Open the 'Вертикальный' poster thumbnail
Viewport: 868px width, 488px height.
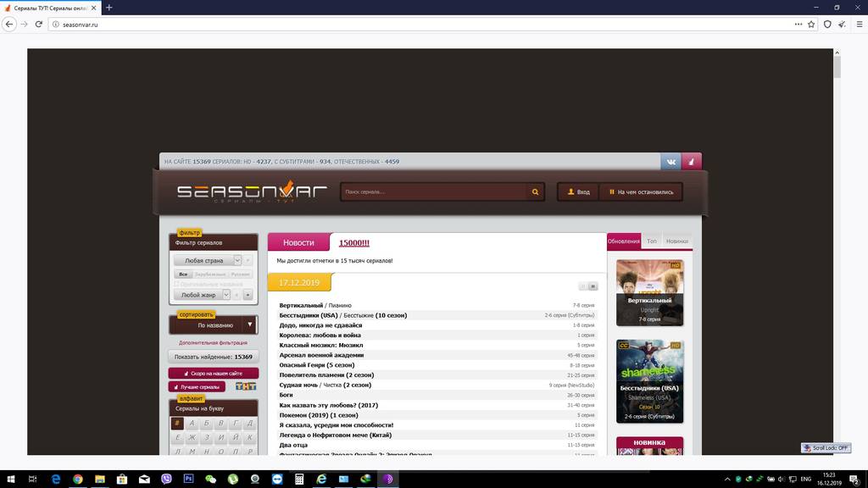649,292
